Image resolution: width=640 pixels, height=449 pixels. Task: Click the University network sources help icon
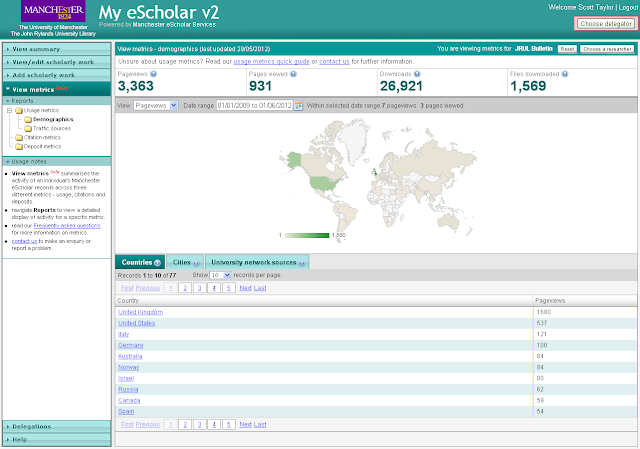302,263
